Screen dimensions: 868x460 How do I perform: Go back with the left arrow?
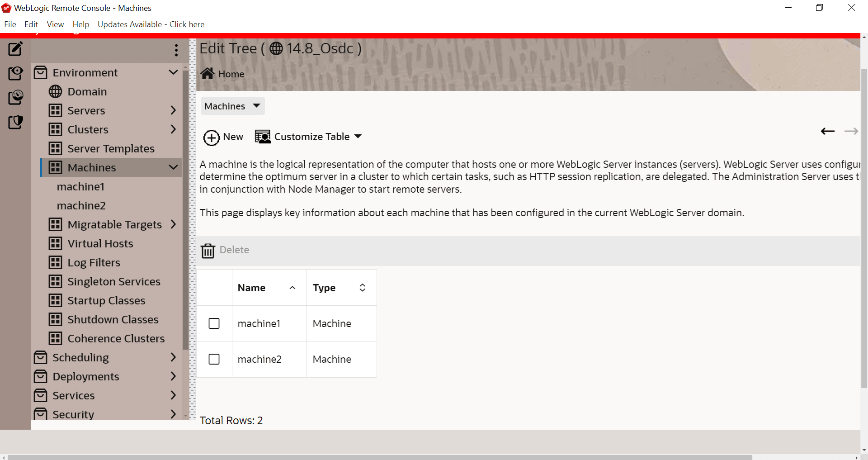(x=828, y=131)
